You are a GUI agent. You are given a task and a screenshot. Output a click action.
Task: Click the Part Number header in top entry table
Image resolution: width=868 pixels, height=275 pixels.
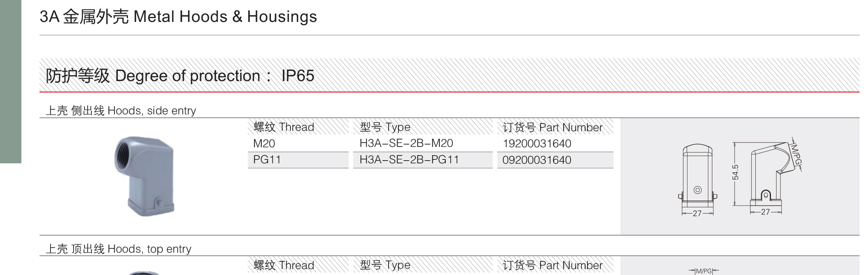tap(552, 266)
